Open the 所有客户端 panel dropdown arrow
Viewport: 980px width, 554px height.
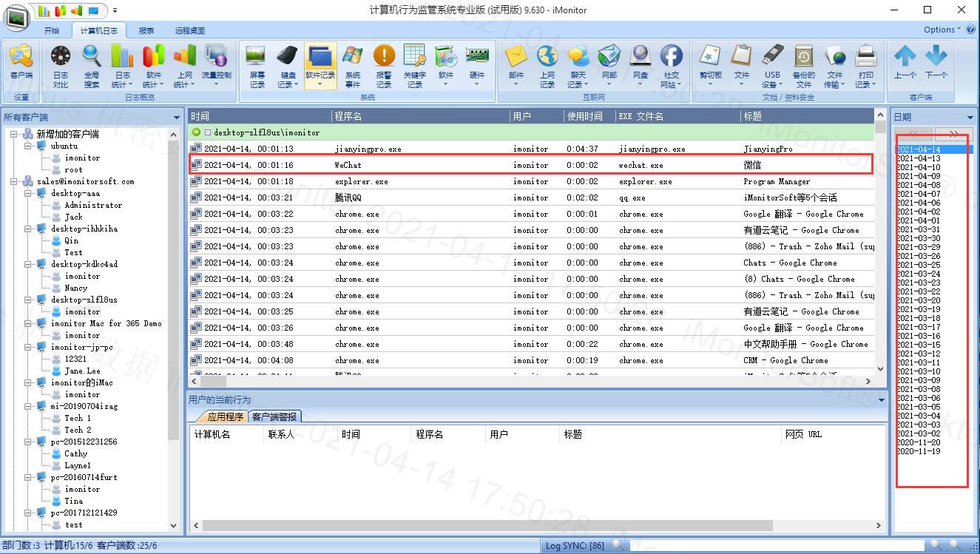[x=176, y=118]
